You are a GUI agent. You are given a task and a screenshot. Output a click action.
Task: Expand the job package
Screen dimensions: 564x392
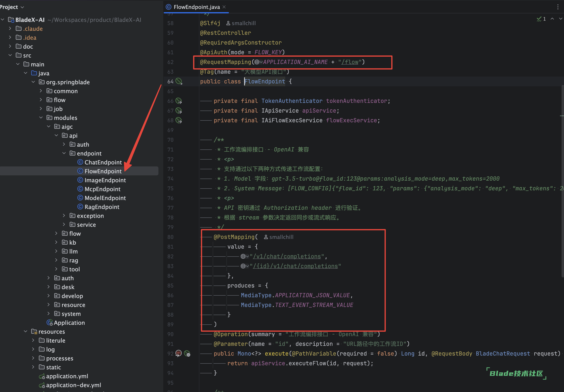click(x=41, y=109)
